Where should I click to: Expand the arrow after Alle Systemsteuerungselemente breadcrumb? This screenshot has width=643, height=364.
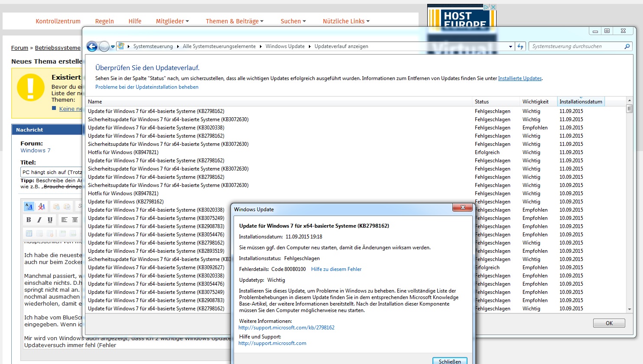(x=260, y=46)
